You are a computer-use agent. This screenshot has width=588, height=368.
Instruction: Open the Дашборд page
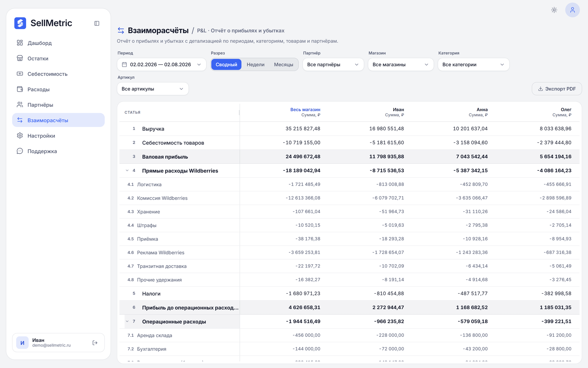tap(58, 43)
